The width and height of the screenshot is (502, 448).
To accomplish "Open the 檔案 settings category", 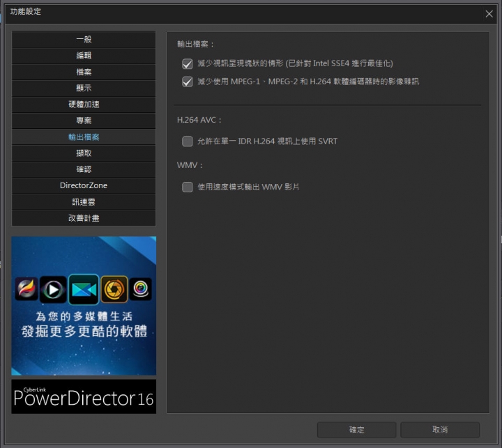I will point(84,72).
